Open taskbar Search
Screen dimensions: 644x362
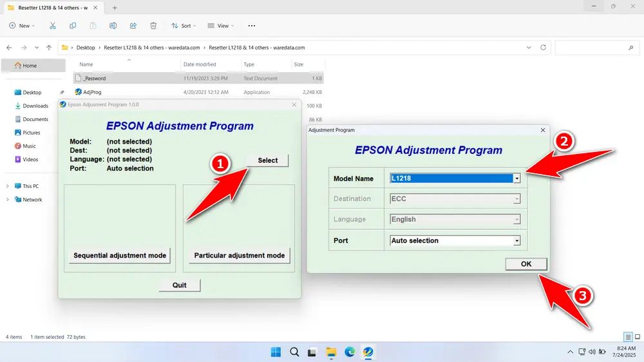pos(294,352)
